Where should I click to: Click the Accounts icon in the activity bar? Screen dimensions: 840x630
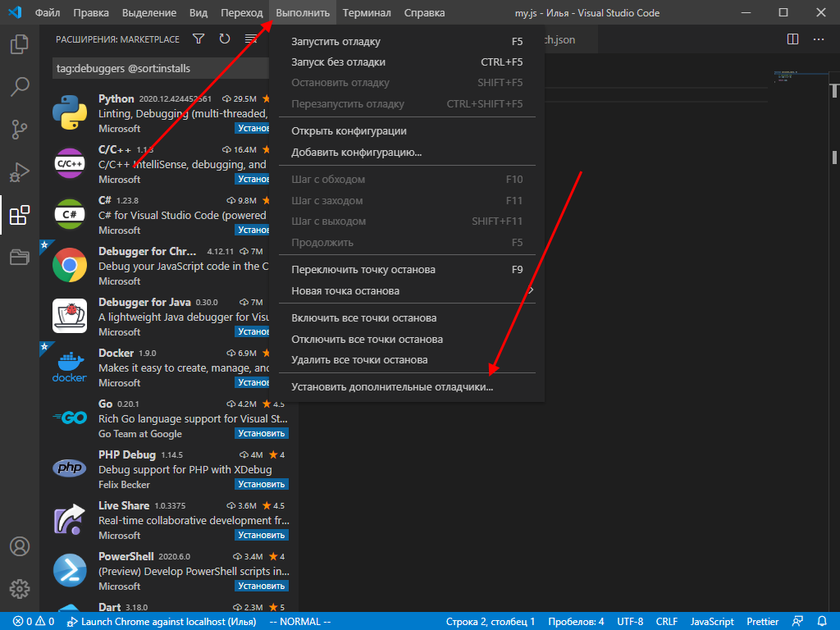coord(20,546)
